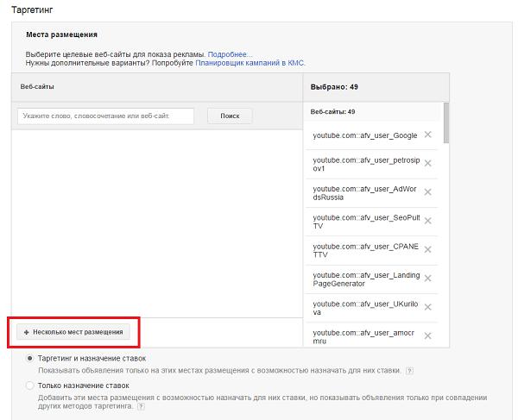Click the 'Выбрано: 49' header
The image size is (518, 420).
coord(334,87)
